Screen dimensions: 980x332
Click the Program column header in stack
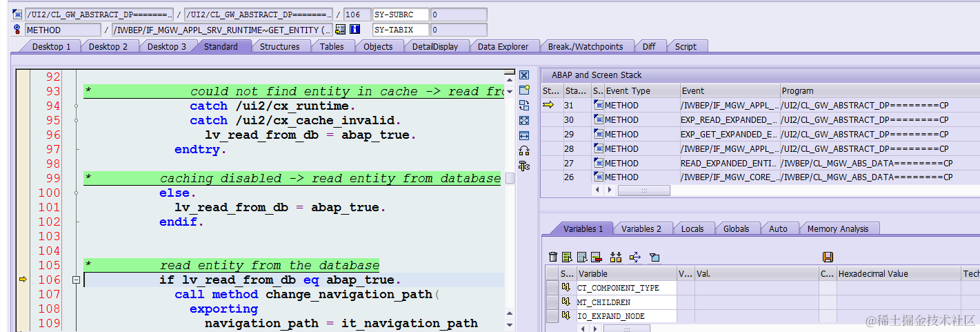coord(879,90)
